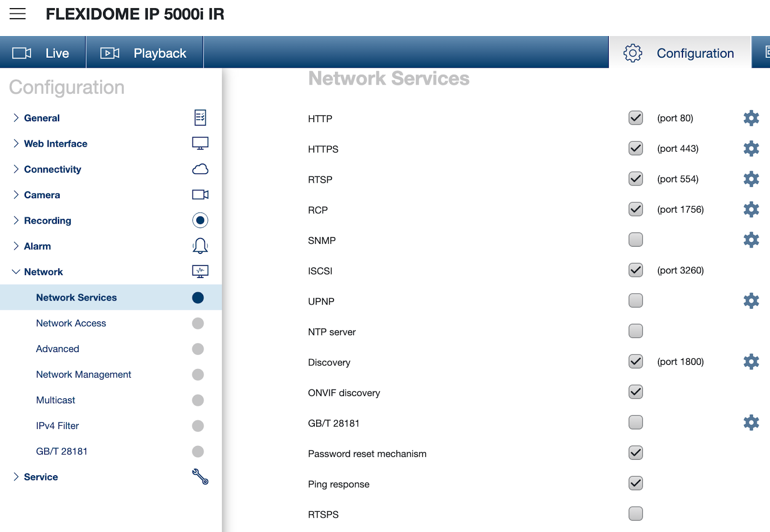Click the HTTP port settings gear
Viewport: 770px width, 532px height.
click(x=751, y=118)
